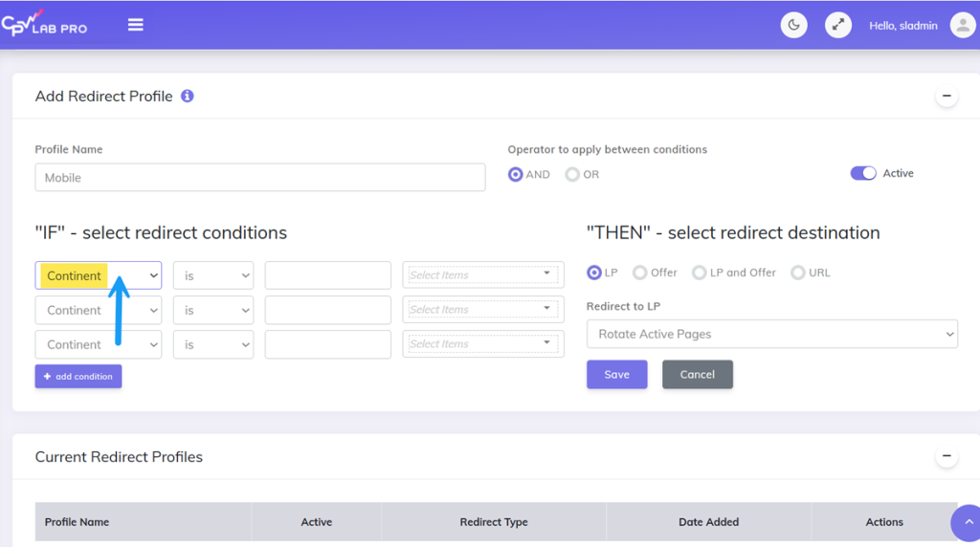Click the third row condition value field
The width and height of the screenshot is (980, 547).
[x=328, y=344]
